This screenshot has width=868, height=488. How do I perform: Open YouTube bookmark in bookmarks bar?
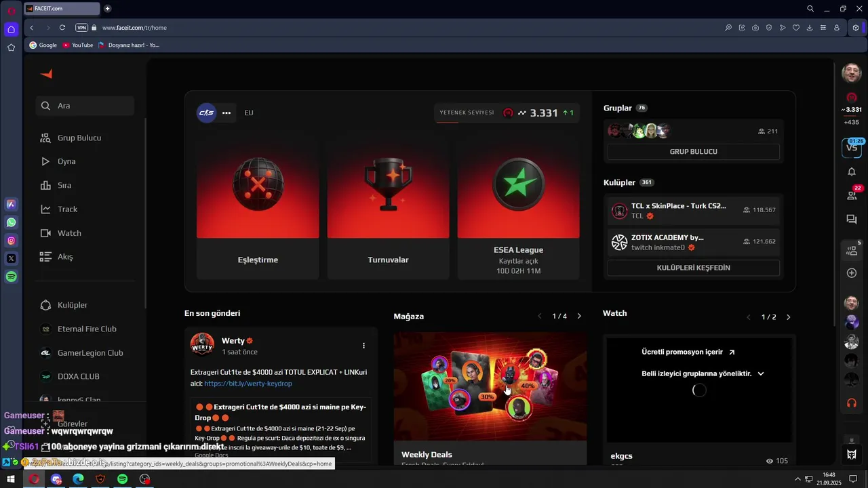78,45
